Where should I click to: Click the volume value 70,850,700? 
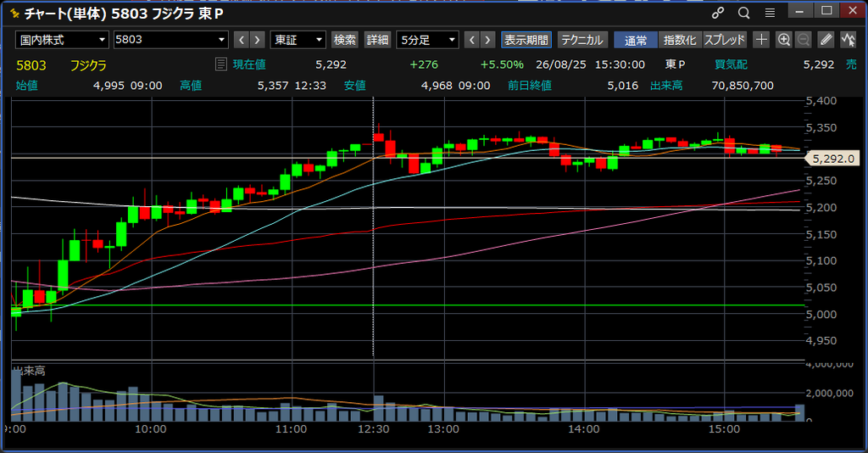[743, 86]
